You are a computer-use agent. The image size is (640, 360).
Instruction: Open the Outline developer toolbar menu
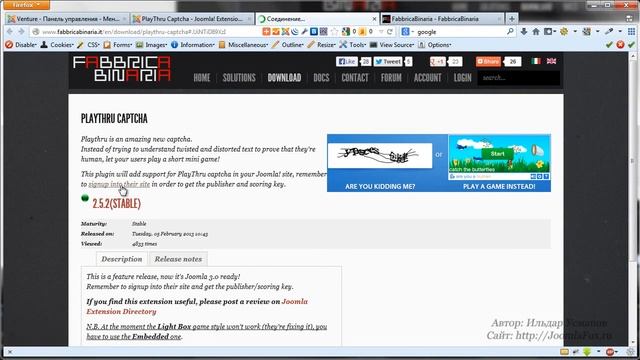coord(288,45)
